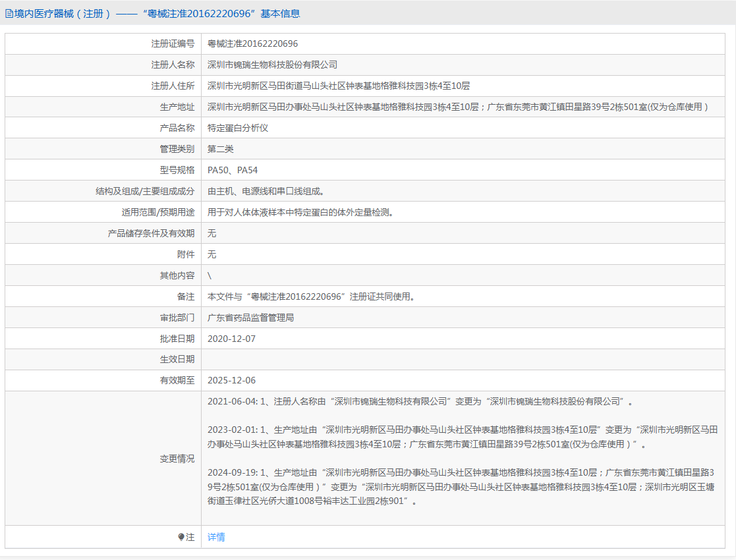The image size is (736, 560).
Task: Click the 有效期至 row label
Action: [x=177, y=381]
